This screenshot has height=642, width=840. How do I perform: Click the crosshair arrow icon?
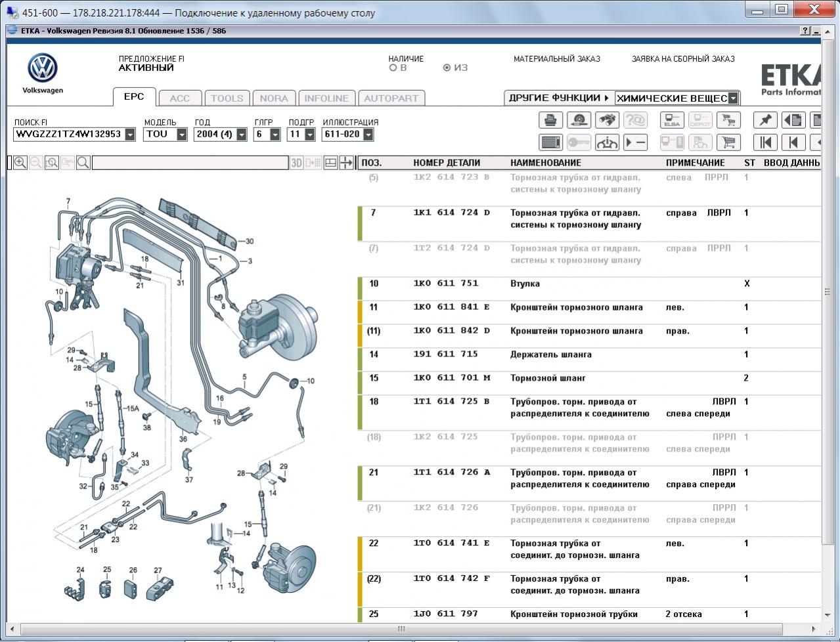[x=347, y=163]
